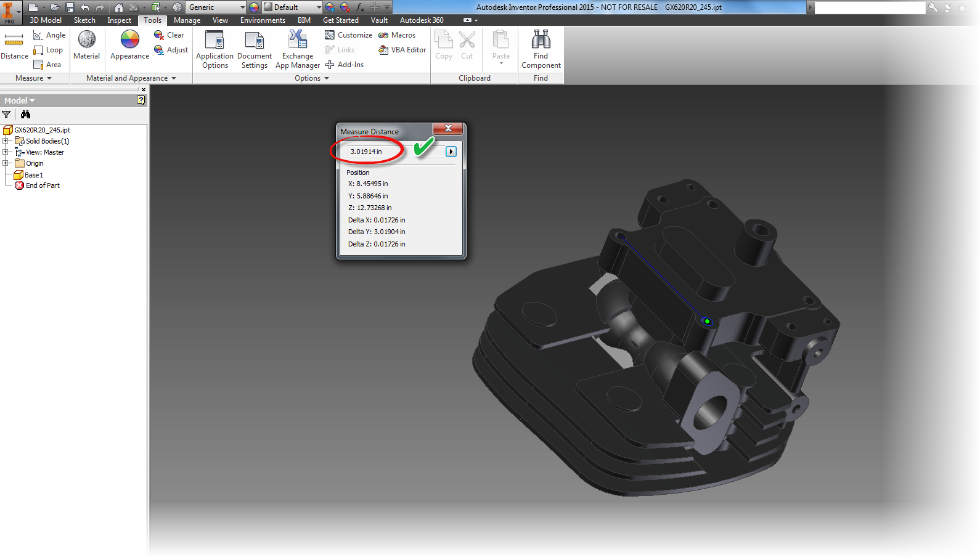Switch to the Sketch tab
The width and height of the screenshot is (980, 557).
tap(84, 20)
